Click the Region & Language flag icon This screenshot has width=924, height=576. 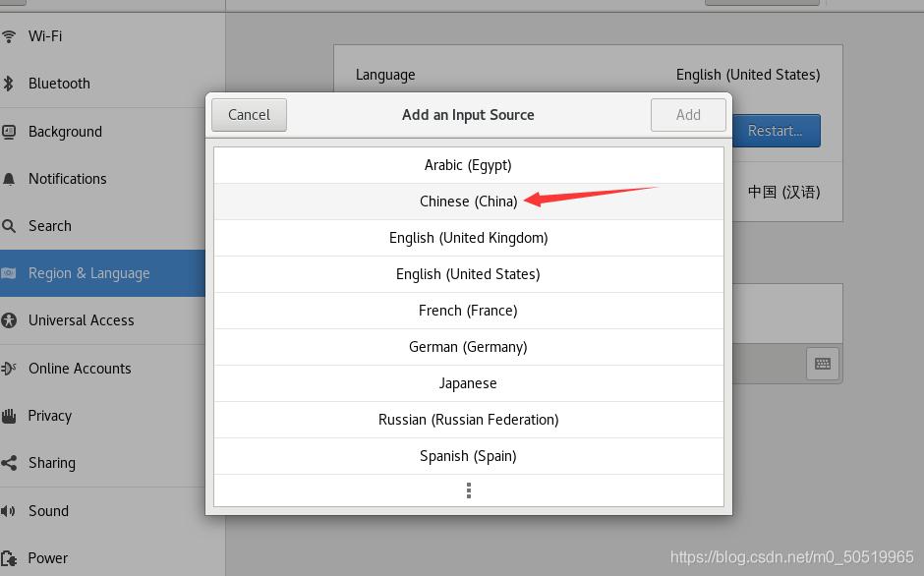(8, 273)
